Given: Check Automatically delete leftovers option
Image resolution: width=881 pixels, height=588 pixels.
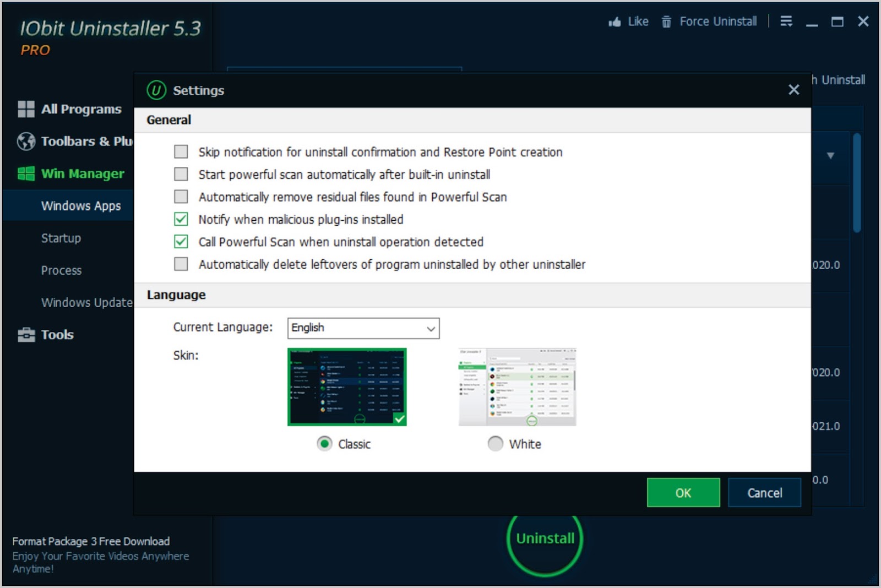Looking at the screenshot, I should click(181, 264).
